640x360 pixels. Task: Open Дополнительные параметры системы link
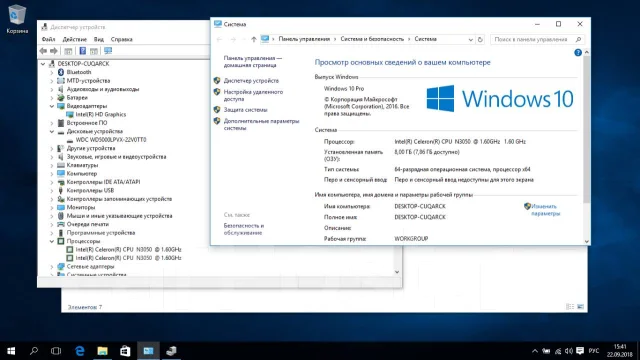click(x=261, y=124)
